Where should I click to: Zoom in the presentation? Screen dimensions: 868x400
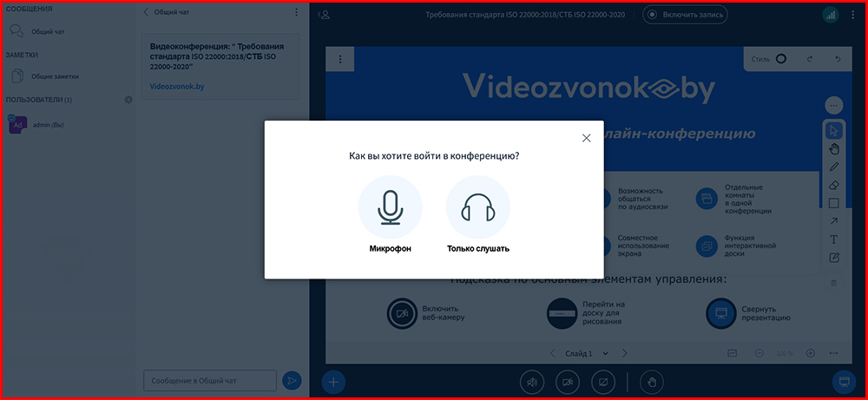click(811, 353)
